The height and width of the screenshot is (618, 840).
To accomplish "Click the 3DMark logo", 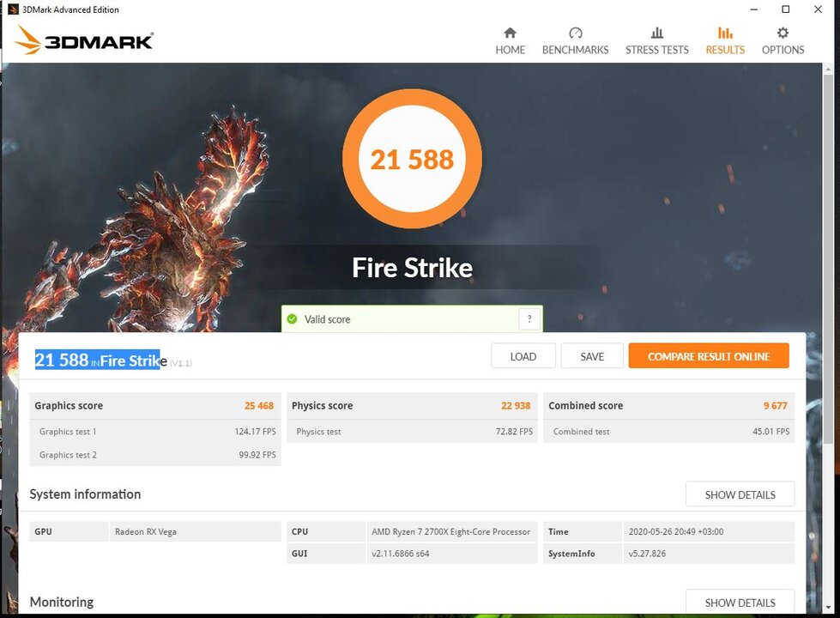I will coord(83,40).
